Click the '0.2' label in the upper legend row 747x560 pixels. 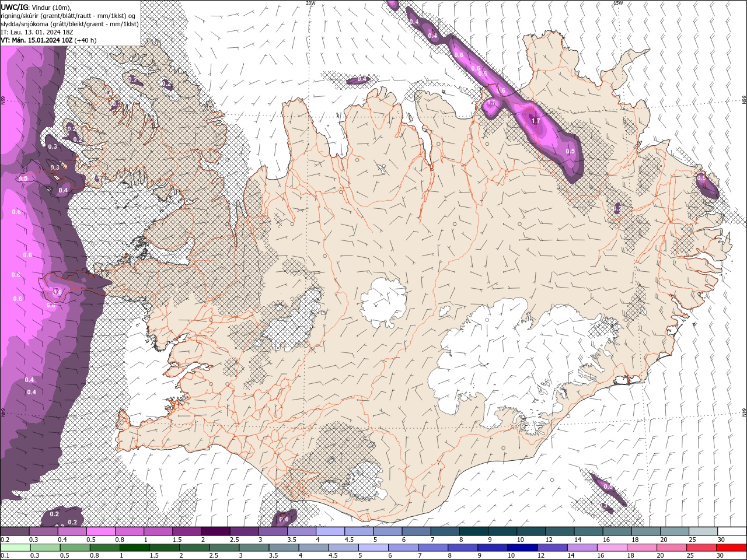5,540
